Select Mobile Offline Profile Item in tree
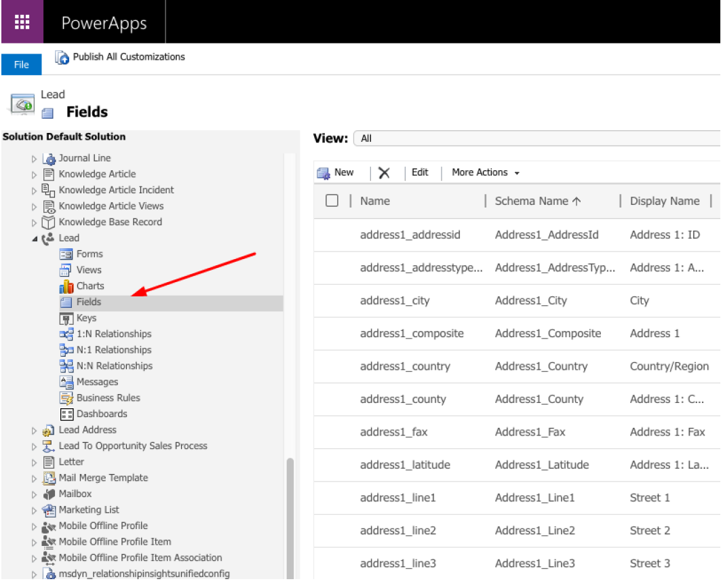 coord(115,542)
